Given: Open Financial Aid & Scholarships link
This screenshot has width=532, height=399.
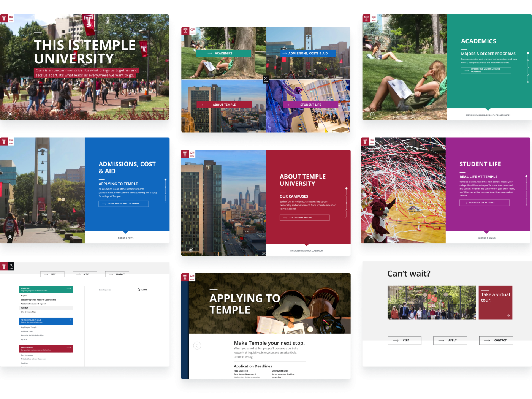Looking at the screenshot, I should (32, 336).
